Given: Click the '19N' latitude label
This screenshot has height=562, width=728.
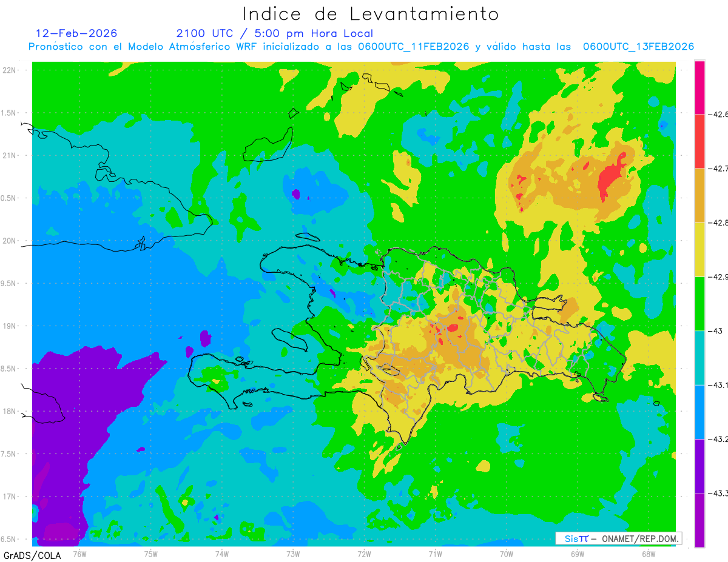Looking at the screenshot, I should (9, 326).
